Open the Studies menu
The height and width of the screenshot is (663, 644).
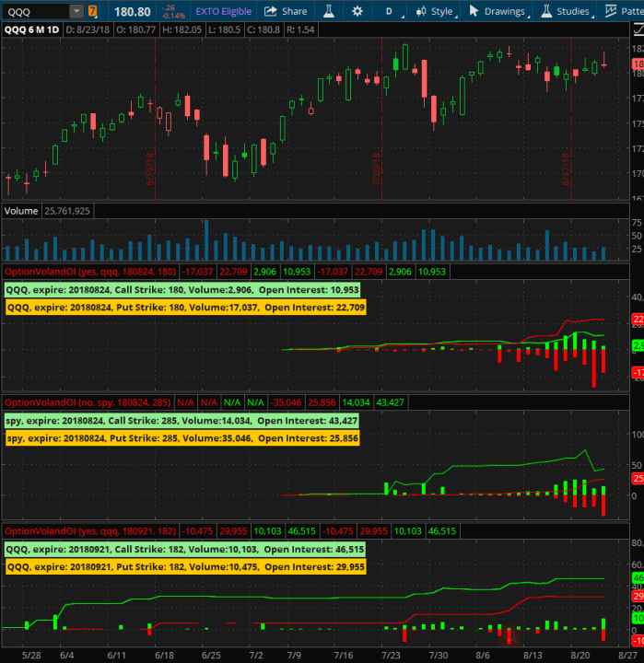[x=568, y=11]
